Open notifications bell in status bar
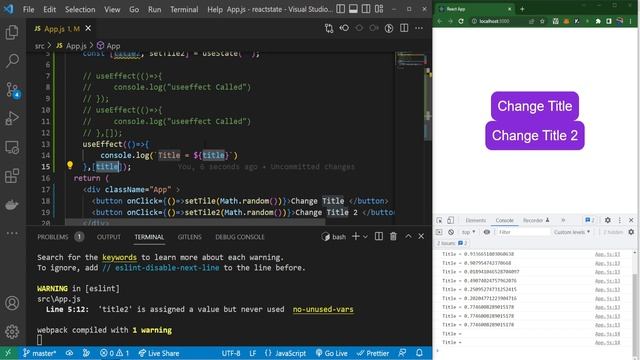 [x=419, y=353]
